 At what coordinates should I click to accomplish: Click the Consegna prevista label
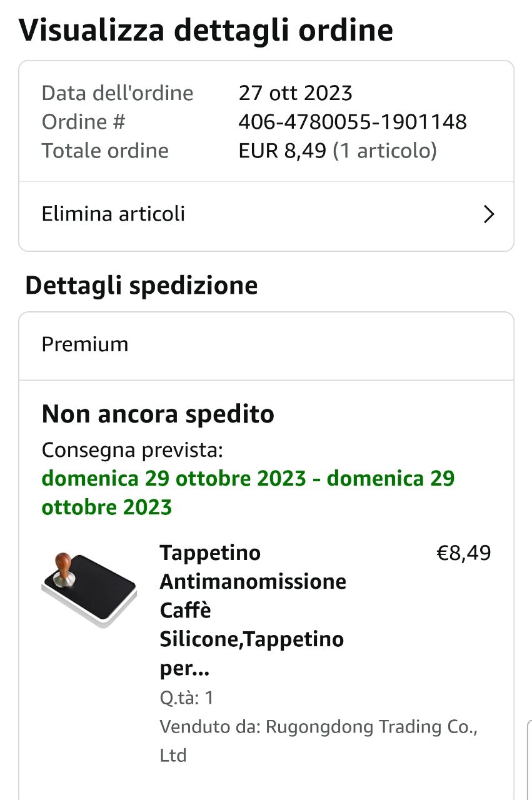[132, 449]
